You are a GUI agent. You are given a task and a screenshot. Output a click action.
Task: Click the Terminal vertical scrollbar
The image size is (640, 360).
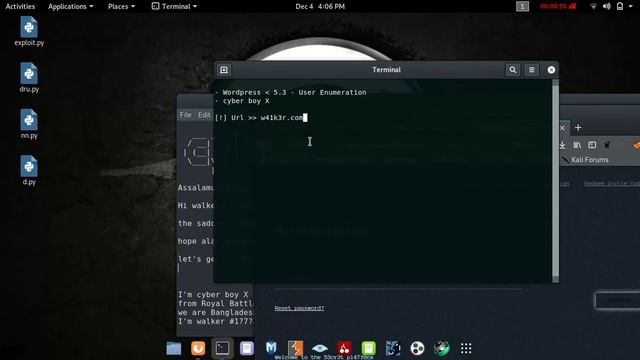click(556, 180)
